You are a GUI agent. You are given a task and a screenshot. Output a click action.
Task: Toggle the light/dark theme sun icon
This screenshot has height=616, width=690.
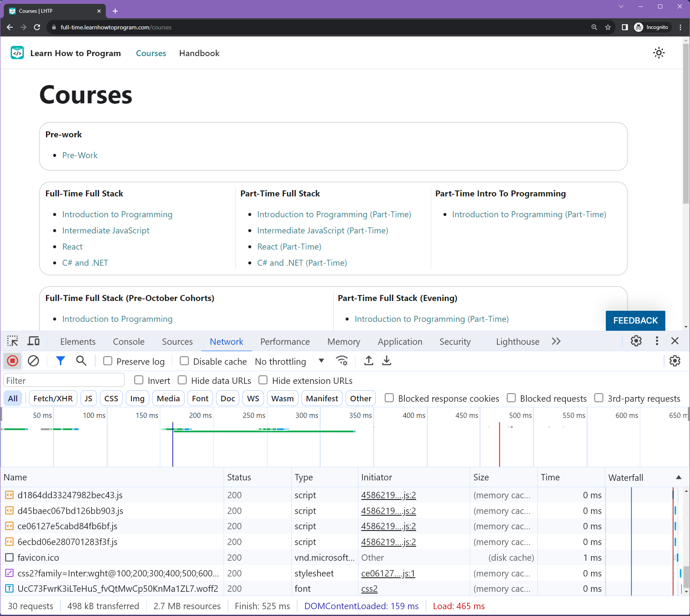659,53
